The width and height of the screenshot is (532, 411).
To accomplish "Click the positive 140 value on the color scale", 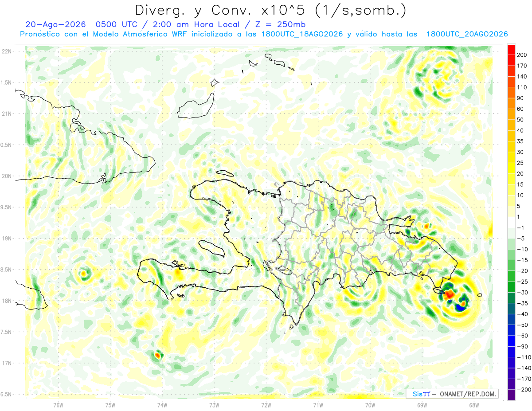I will 522,77.
